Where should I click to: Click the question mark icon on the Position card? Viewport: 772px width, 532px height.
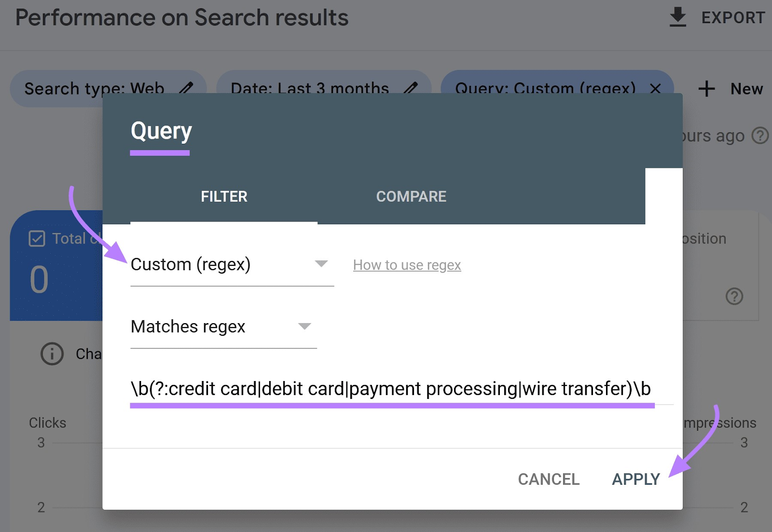pos(734,297)
